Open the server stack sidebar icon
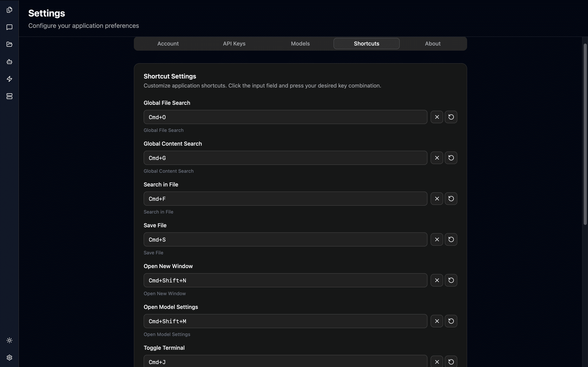 [9, 96]
